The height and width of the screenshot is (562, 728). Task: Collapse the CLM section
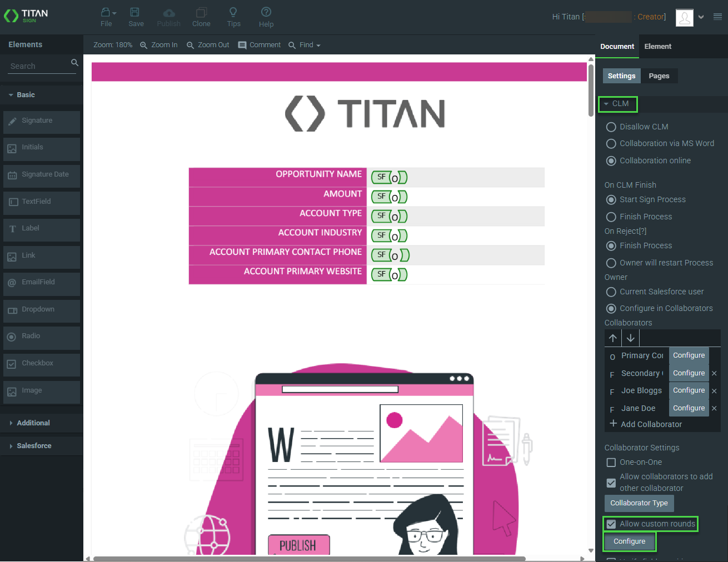click(617, 104)
